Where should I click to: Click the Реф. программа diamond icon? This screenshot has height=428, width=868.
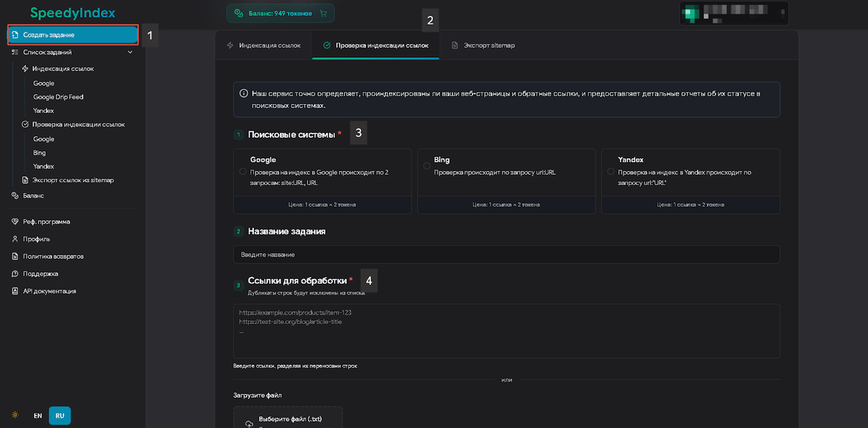tap(15, 222)
